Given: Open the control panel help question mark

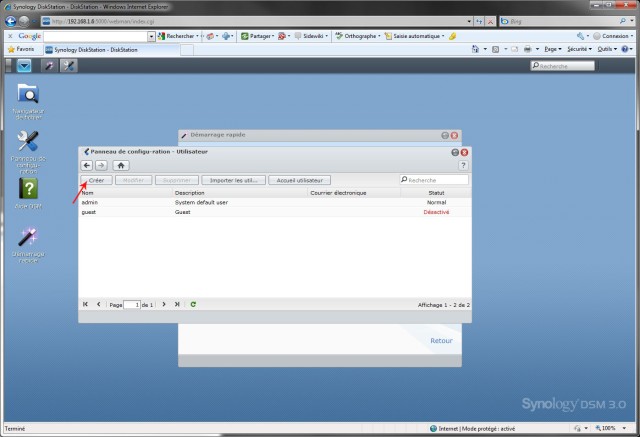Looking at the screenshot, I should pos(463,165).
